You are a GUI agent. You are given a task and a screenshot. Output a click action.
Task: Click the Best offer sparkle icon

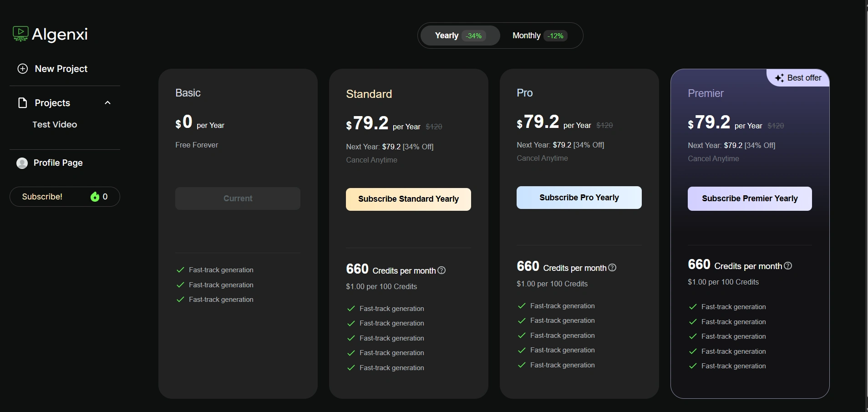779,78
